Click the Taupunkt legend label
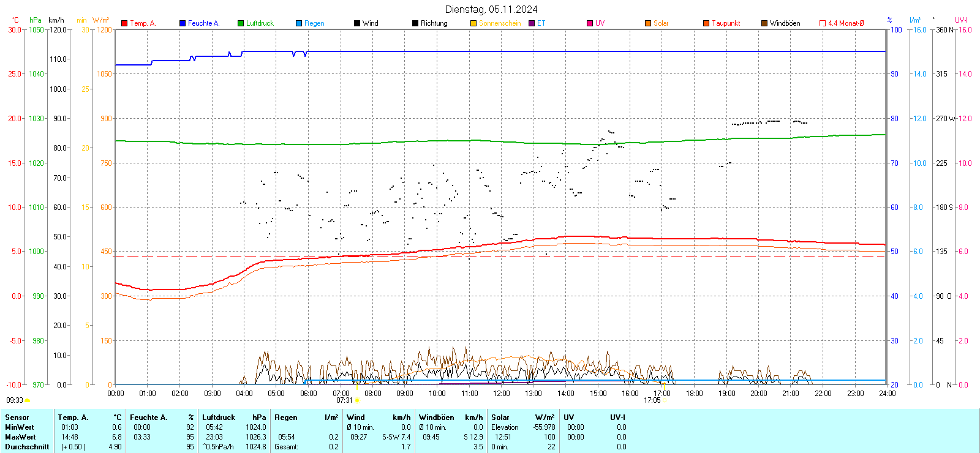This screenshot has width=980, height=453. [726, 23]
